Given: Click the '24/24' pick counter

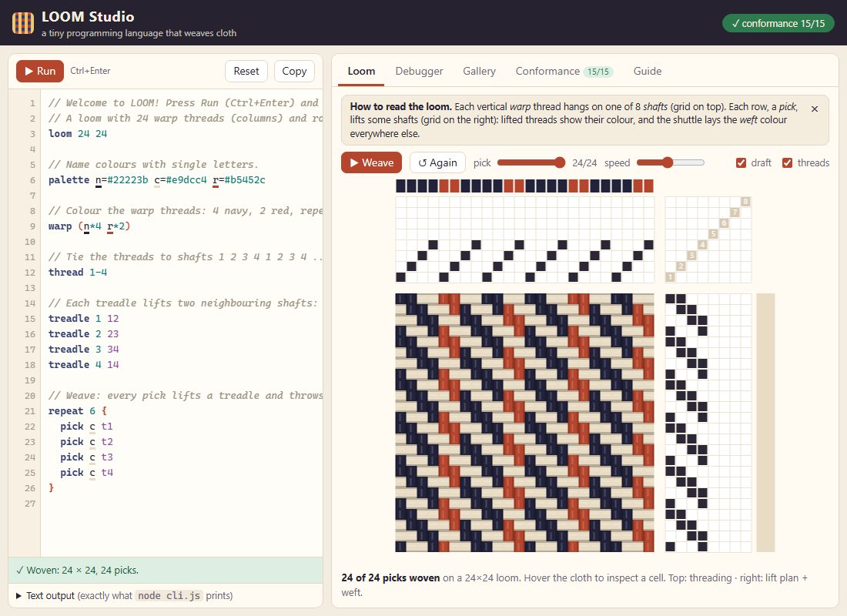Looking at the screenshot, I should coord(584,162).
